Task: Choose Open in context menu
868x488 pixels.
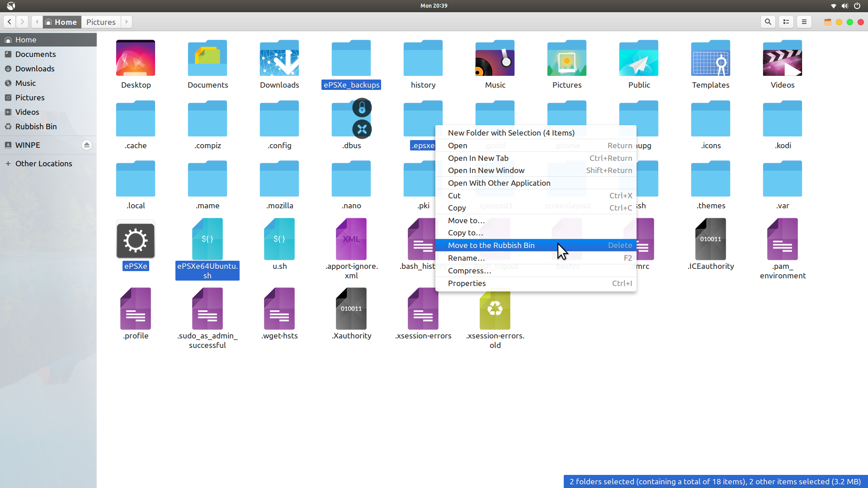Action: [x=536, y=145]
